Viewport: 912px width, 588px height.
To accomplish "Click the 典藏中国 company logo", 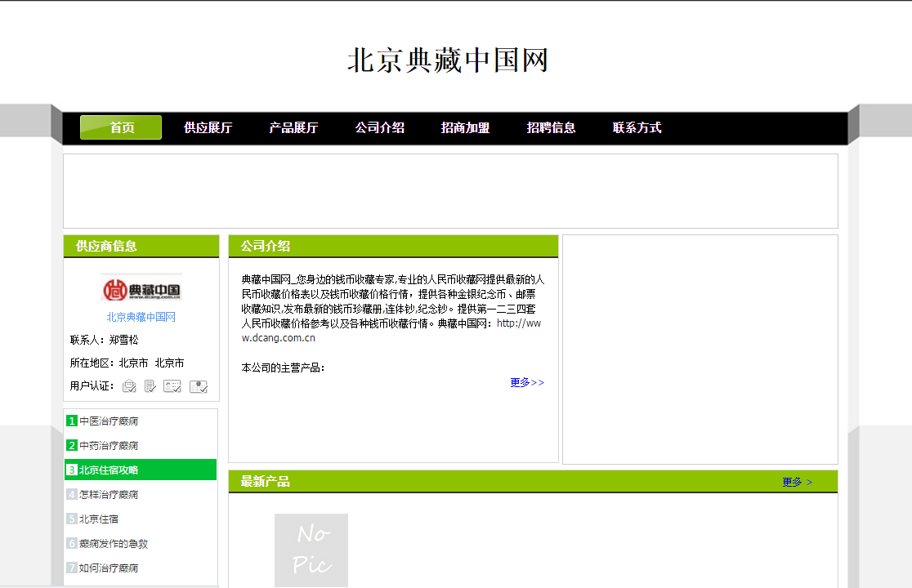I will pos(141,287).
